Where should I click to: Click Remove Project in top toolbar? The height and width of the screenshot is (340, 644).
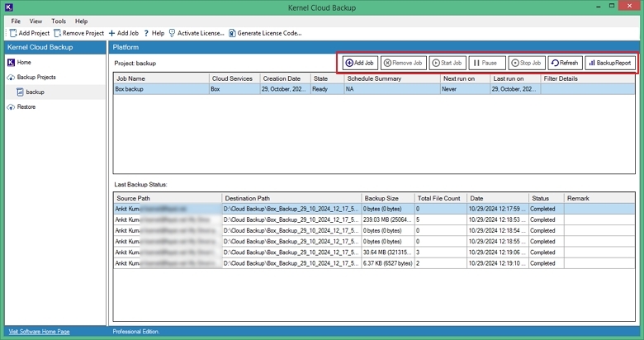pos(79,33)
